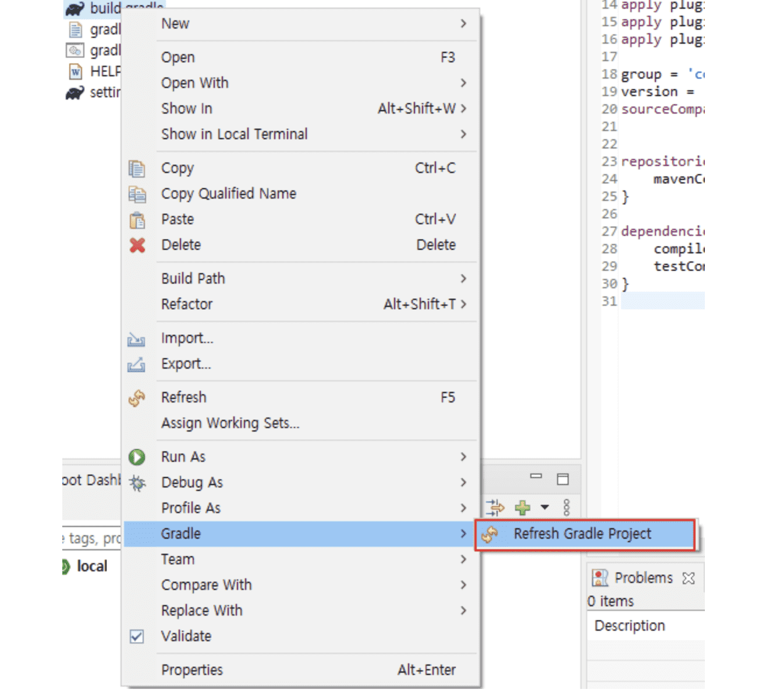The height and width of the screenshot is (700, 773).
Task: Click the 'apply' text on line 15
Action: [641, 22]
